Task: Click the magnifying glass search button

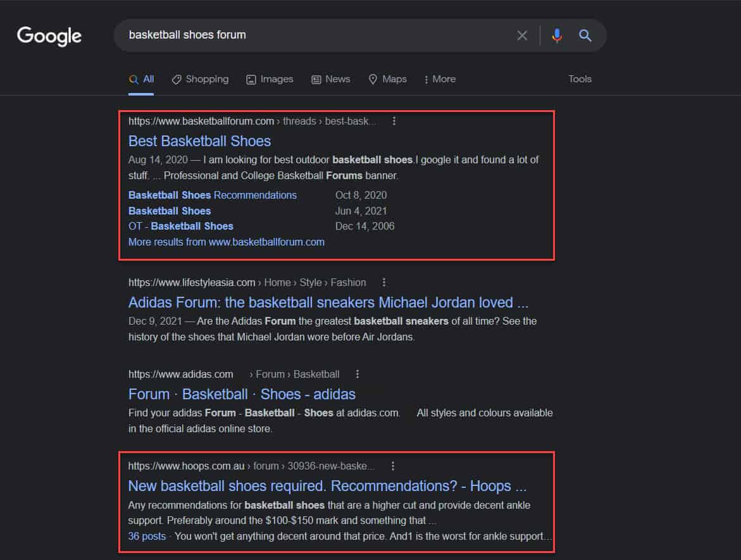Action: pos(585,35)
